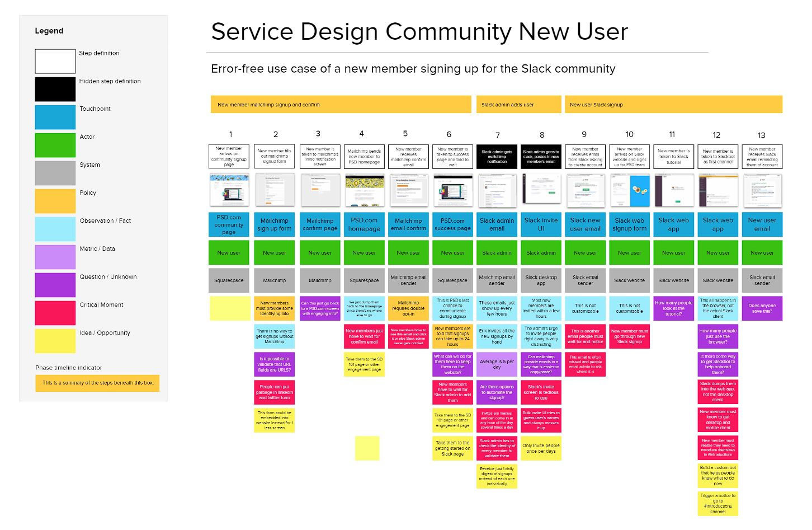Image resolution: width=812 pixels, height=530 pixels.
Task: Select 'Mailchimp requires double opt-in' policy note
Action: pos(408,308)
